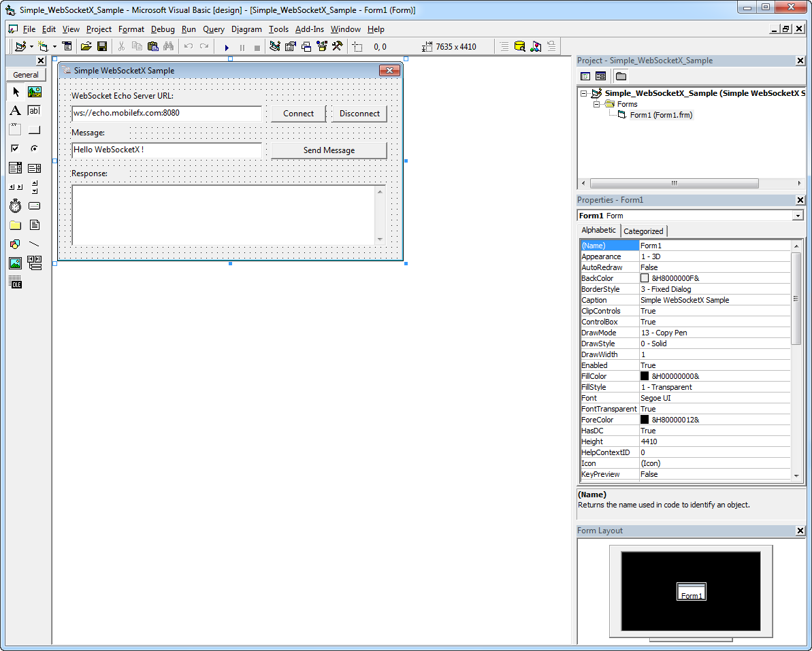Viewport: 812px width, 651px height.
Task: Select the OptionButton control tool
Action: [x=35, y=148]
